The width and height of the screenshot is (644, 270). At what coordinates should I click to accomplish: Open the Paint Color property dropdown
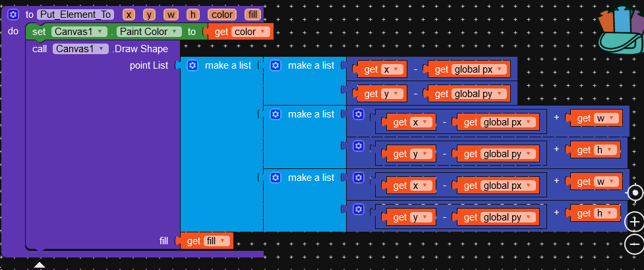click(149, 32)
